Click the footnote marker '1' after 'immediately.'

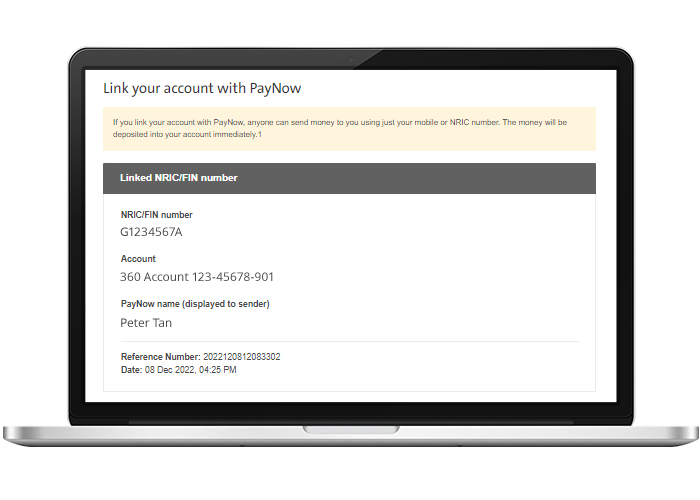(260, 134)
